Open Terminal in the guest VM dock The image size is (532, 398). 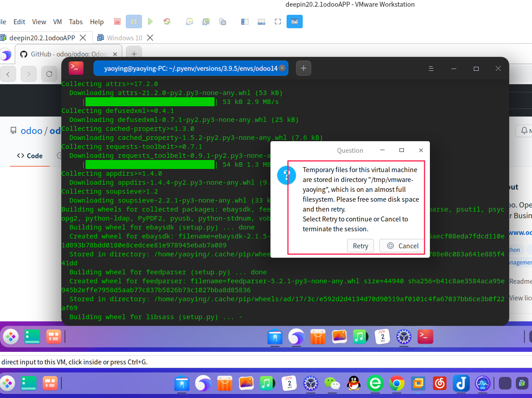point(425,337)
